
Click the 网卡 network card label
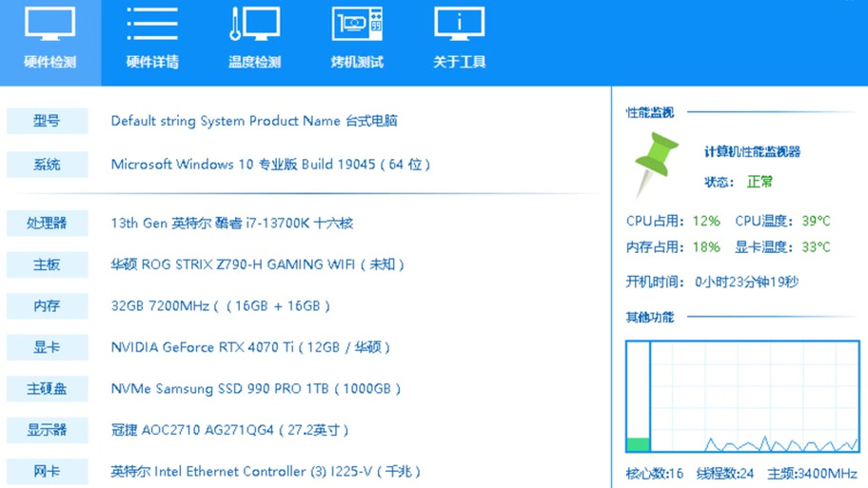(47, 471)
